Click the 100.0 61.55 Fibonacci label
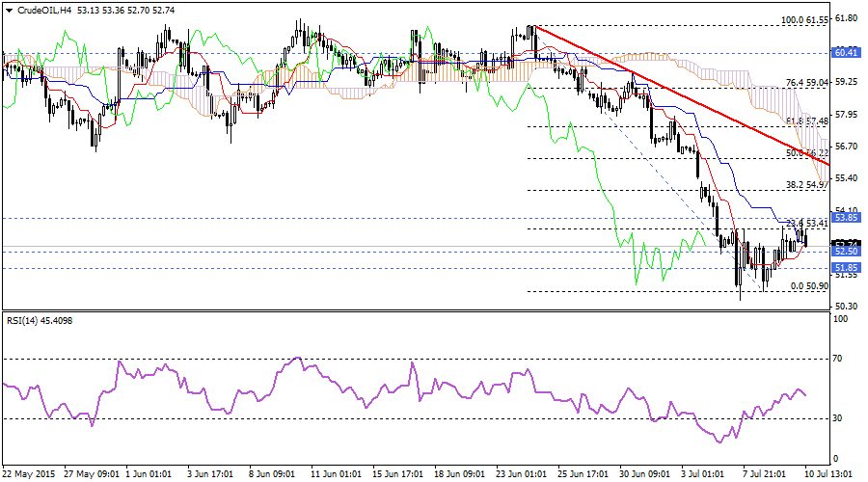 pos(805,20)
